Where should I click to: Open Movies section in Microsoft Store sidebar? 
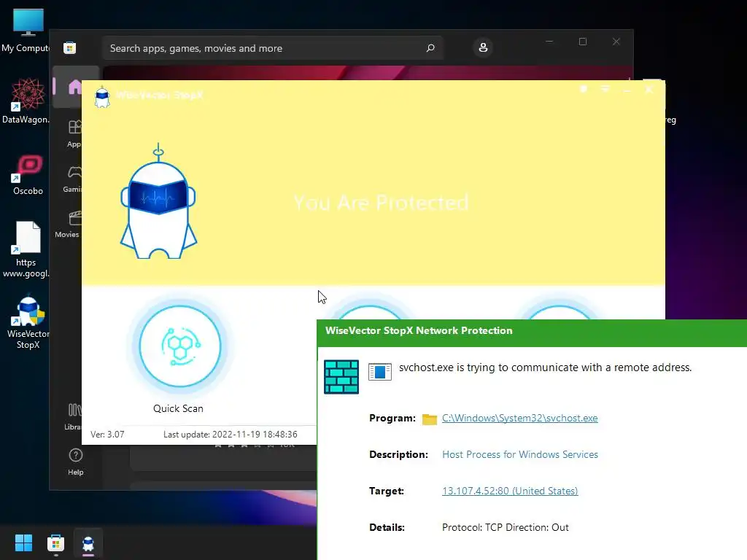click(68, 224)
